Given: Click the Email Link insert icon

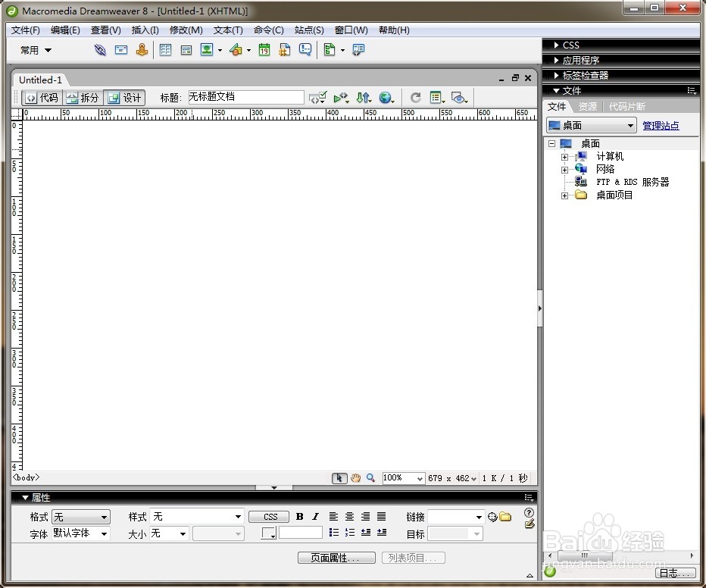Looking at the screenshot, I should 121,50.
